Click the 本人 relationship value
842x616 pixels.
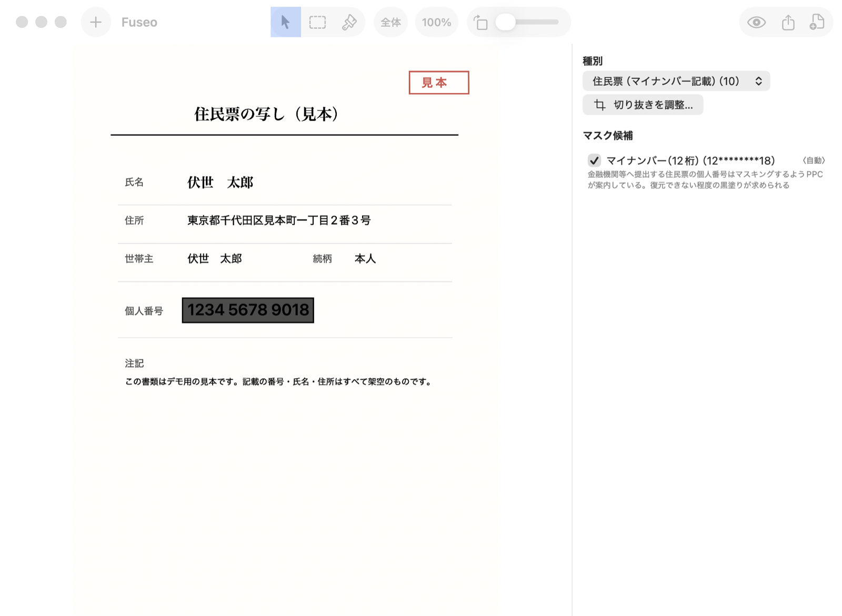click(365, 259)
